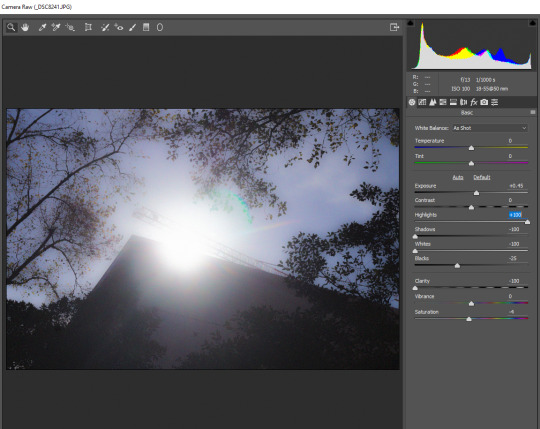This screenshot has height=429, width=540.
Task: Click the Exposure value field showing +0.45
Action: tap(516, 186)
